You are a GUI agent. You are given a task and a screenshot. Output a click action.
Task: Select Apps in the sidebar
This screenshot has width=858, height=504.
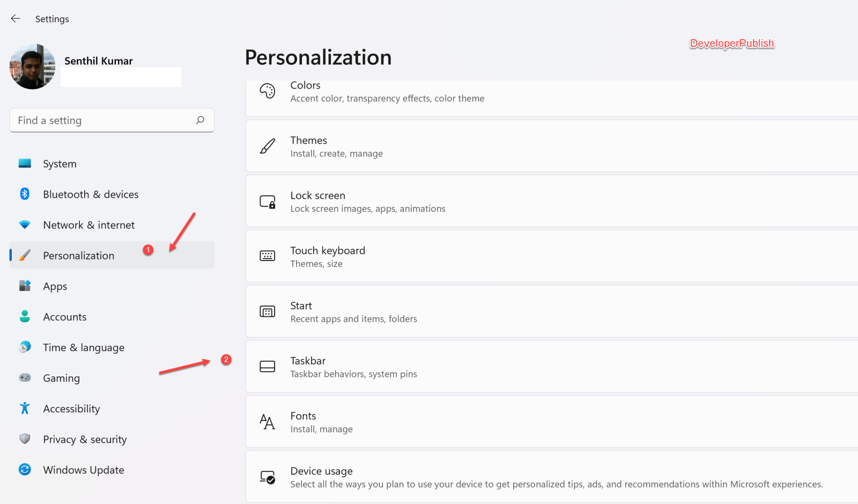coord(55,286)
